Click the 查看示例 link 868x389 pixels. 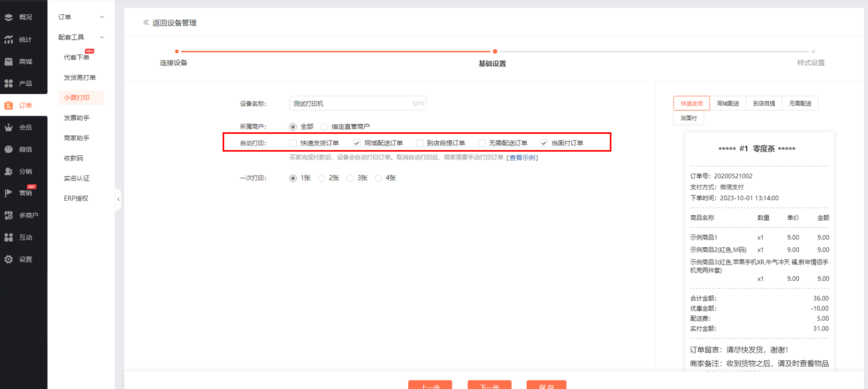523,158
